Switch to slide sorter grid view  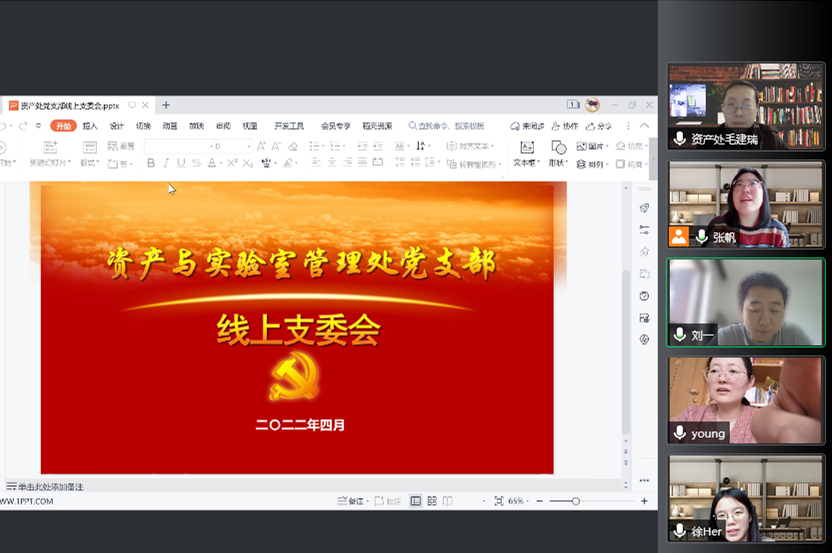click(x=432, y=501)
